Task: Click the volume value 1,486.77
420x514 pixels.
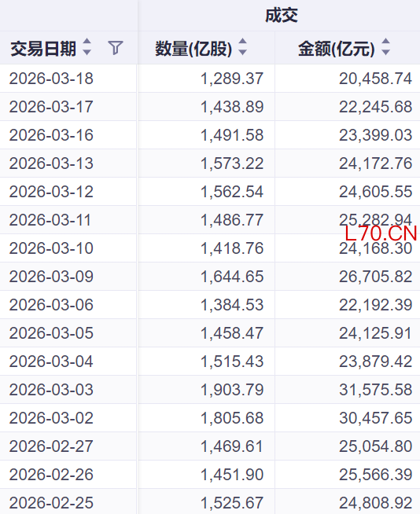Action: click(232, 220)
